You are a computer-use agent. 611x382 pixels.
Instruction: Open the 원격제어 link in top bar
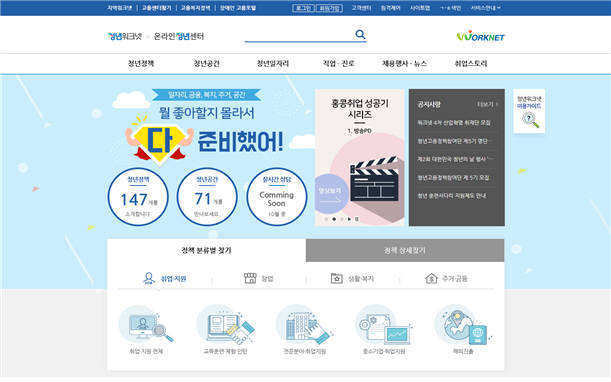390,8
